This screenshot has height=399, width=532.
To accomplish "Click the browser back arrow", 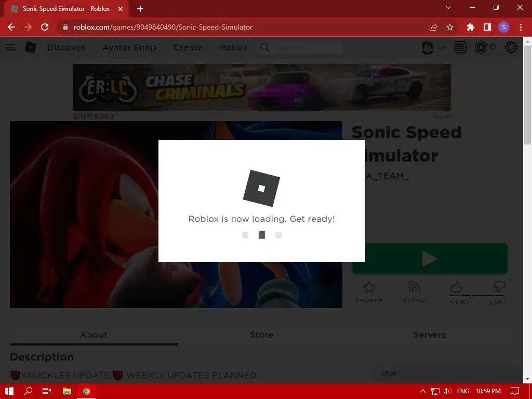I will [x=11, y=27].
